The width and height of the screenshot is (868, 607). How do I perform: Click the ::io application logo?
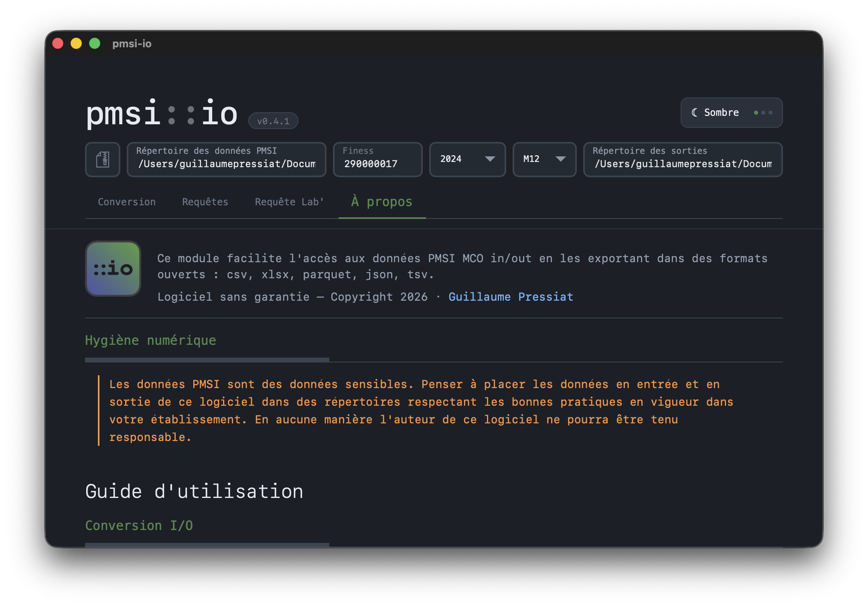[113, 269]
